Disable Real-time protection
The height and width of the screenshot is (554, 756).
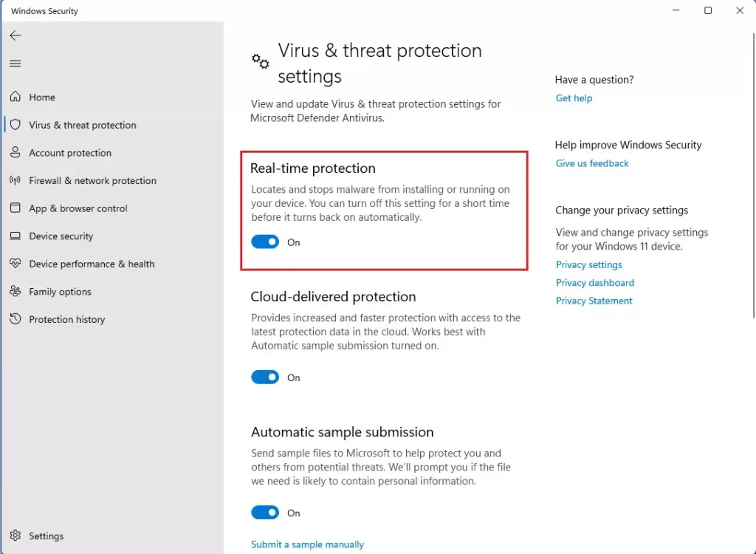(x=265, y=242)
